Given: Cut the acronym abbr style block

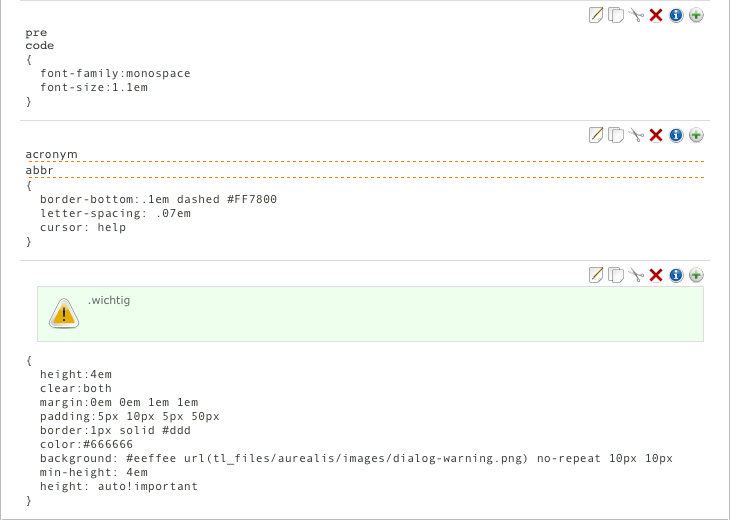Looking at the screenshot, I should point(636,135).
